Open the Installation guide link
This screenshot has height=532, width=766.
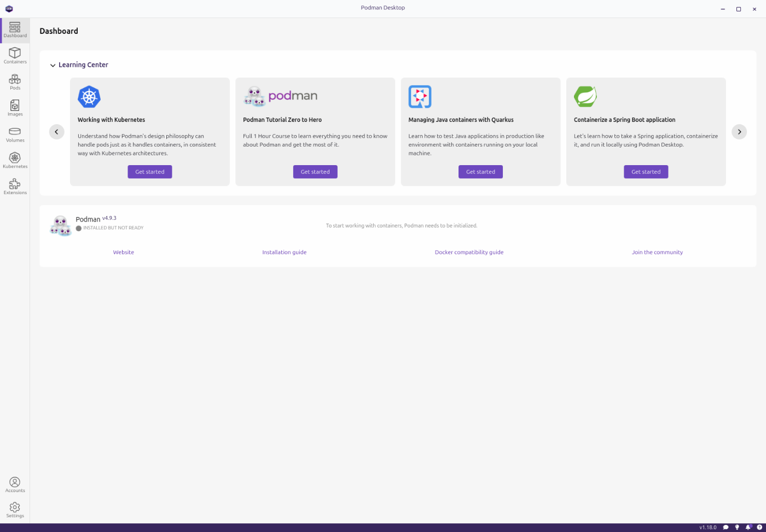point(285,252)
